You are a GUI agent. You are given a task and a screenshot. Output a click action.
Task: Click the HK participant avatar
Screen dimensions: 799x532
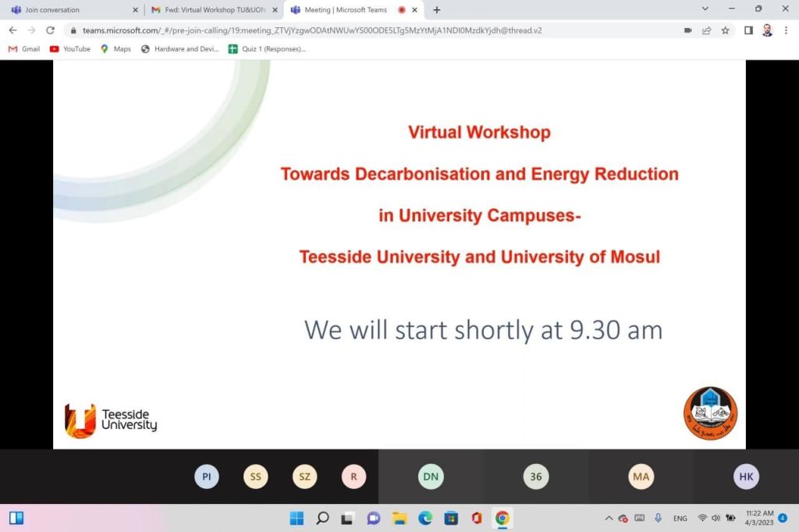point(746,477)
